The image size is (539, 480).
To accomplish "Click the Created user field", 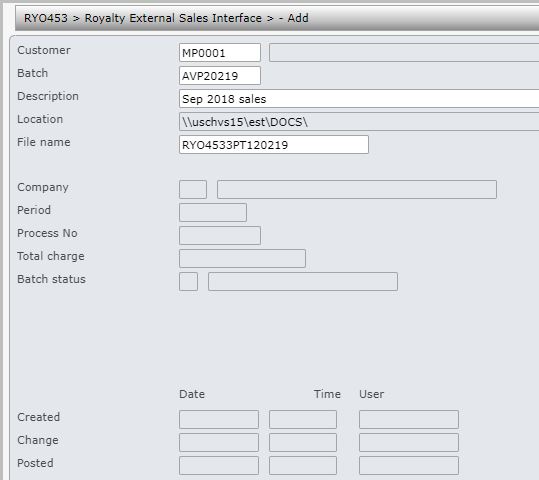I will pyautogui.click(x=409, y=419).
